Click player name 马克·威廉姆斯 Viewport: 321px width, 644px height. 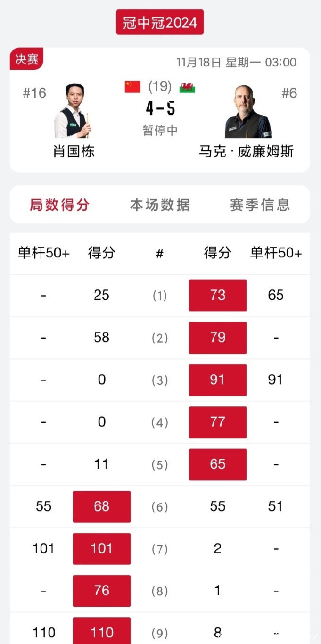tap(247, 151)
